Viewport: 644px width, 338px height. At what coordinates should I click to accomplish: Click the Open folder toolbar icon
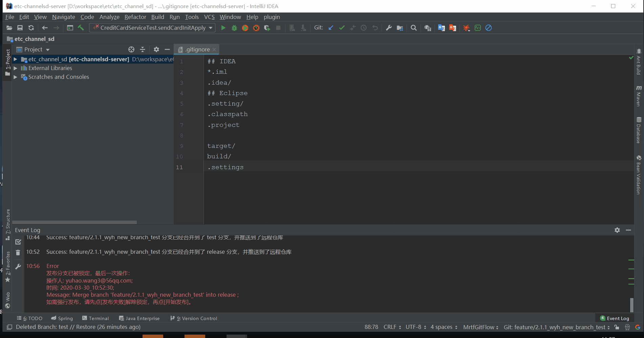click(9, 28)
